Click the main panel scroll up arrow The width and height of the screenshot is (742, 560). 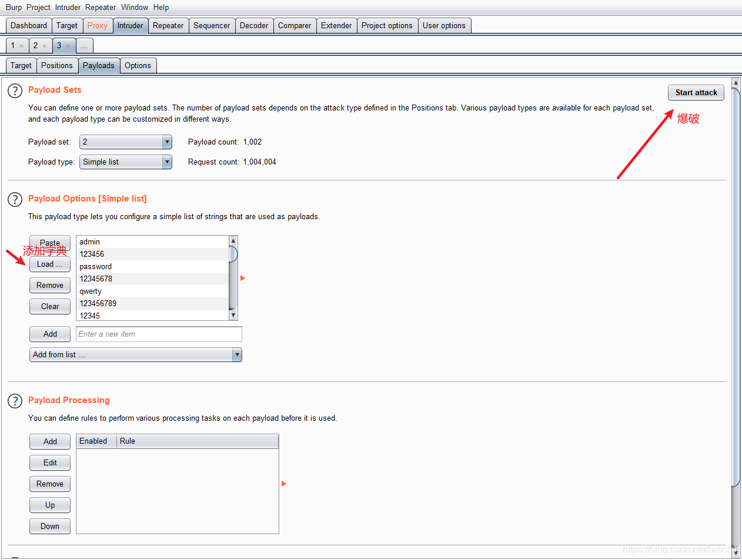point(736,82)
